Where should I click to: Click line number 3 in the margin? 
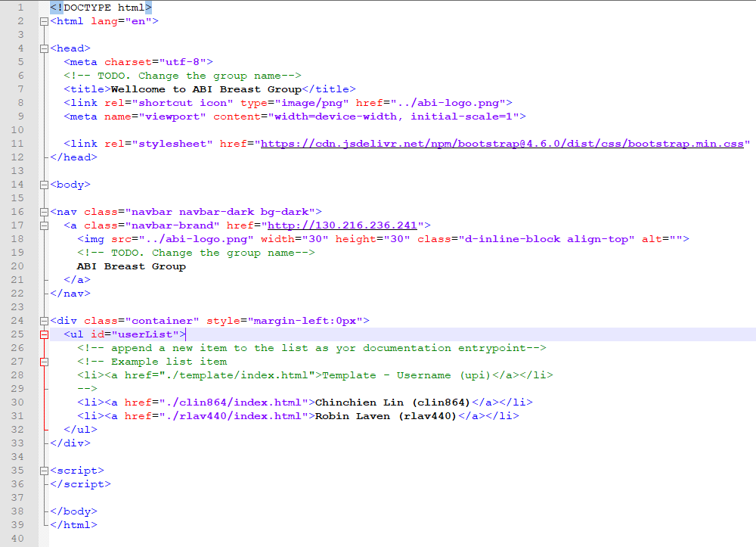(x=20, y=35)
